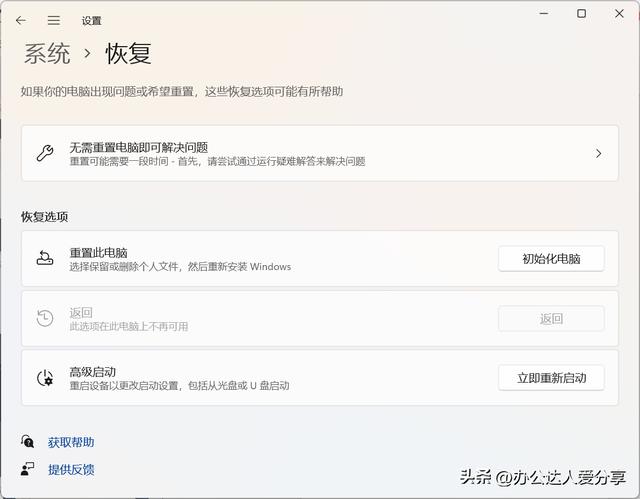The height and width of the screenshot is (499, 640).
Task: Click the reset PC icon beside 重置此电脑
Action: [45, 258]
